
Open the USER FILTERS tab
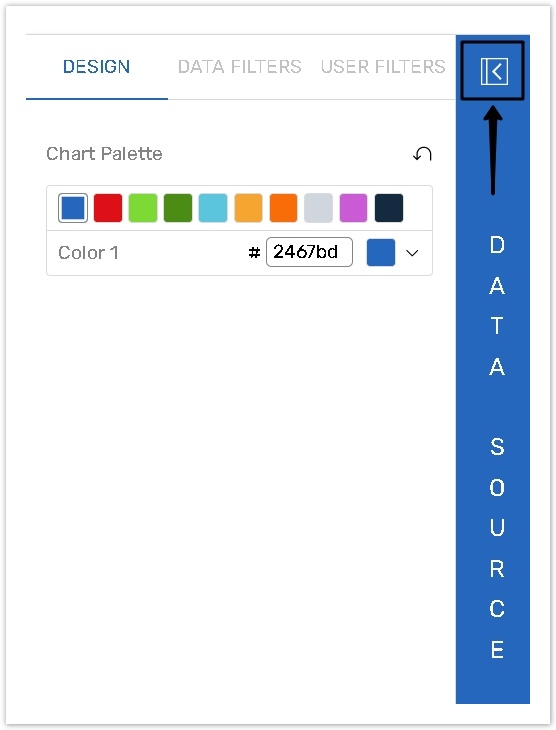tap(383, 67)
